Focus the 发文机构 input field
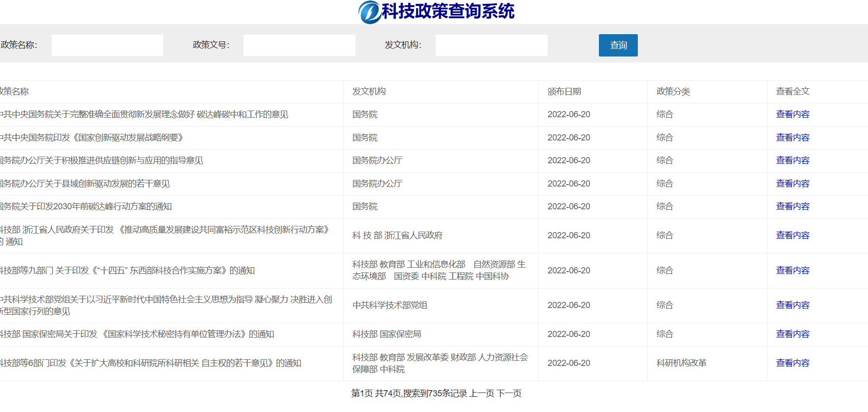Image resolution: width=868 pixels, height=412 pixels. pyautogui.click(x=492, y=45)
